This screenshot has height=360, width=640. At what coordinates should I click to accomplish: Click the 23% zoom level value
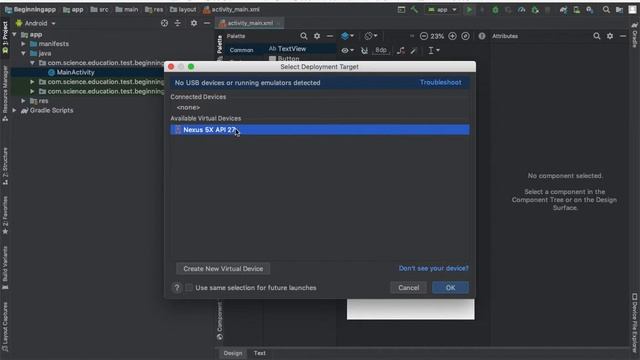click(437, 36)
